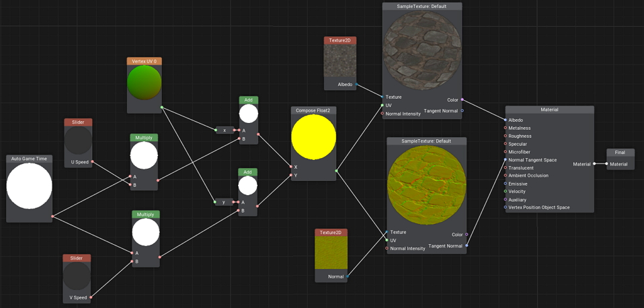Click the Compose Float2 node header
Viewport: 644px width, 308px height.
[x=313, y=110]
